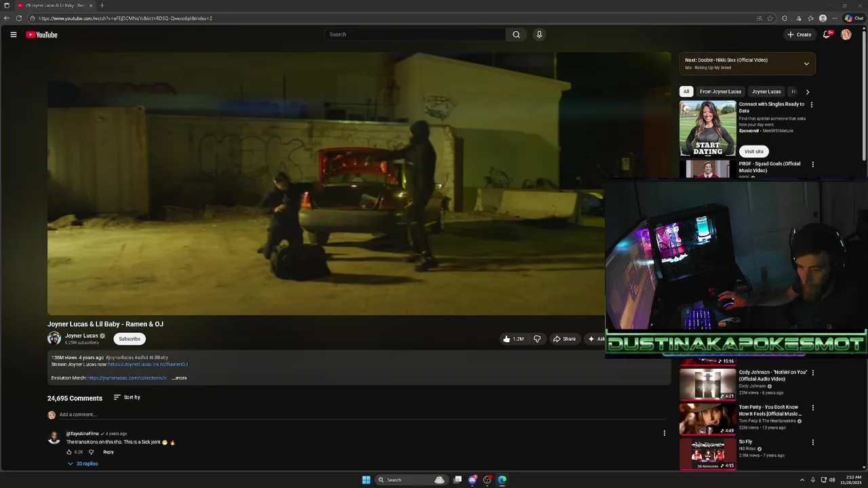Share the Ramen & OJ video

[x=564, y=339]
